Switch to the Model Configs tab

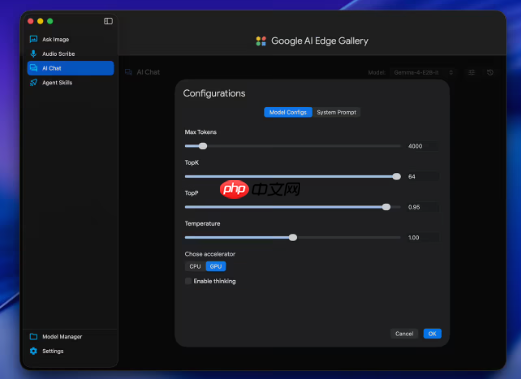(x=288, y=112)
